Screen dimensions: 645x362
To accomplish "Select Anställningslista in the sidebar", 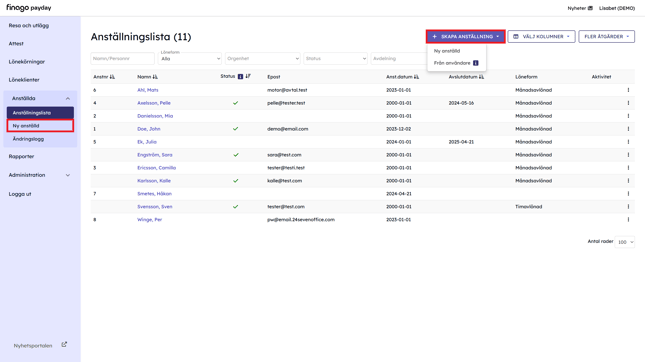I will [x=40, y=113].
